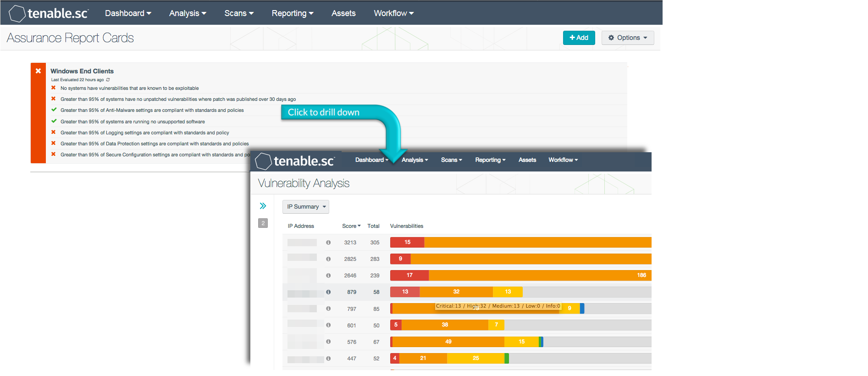Open the Reporting menu in Assurance Report Cards window

[293, 13]
